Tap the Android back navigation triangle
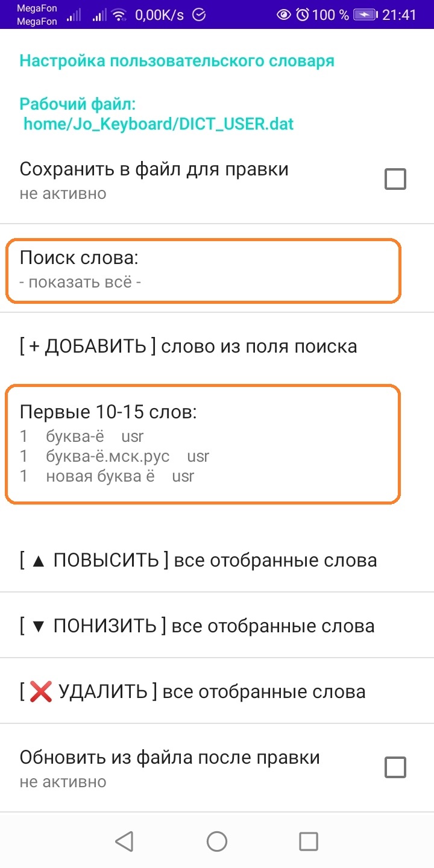The width and height of the screenshot is (434, 868). pyautogui.click(x=124, y=841)
